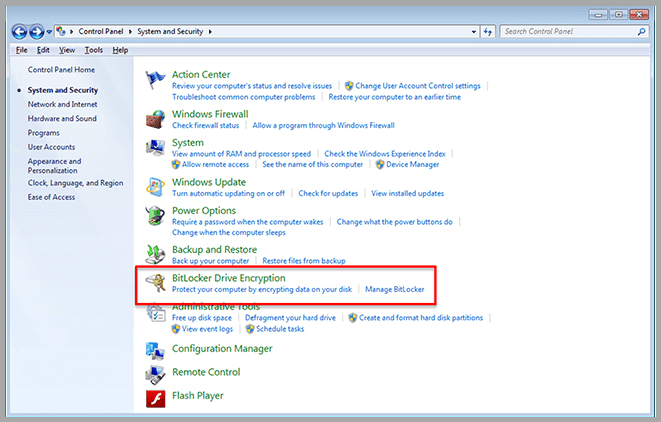Image resolution: width=661 pixels, height=422 pixels.
Task: Click the Windows Update icon
Action: coord(155,187)
